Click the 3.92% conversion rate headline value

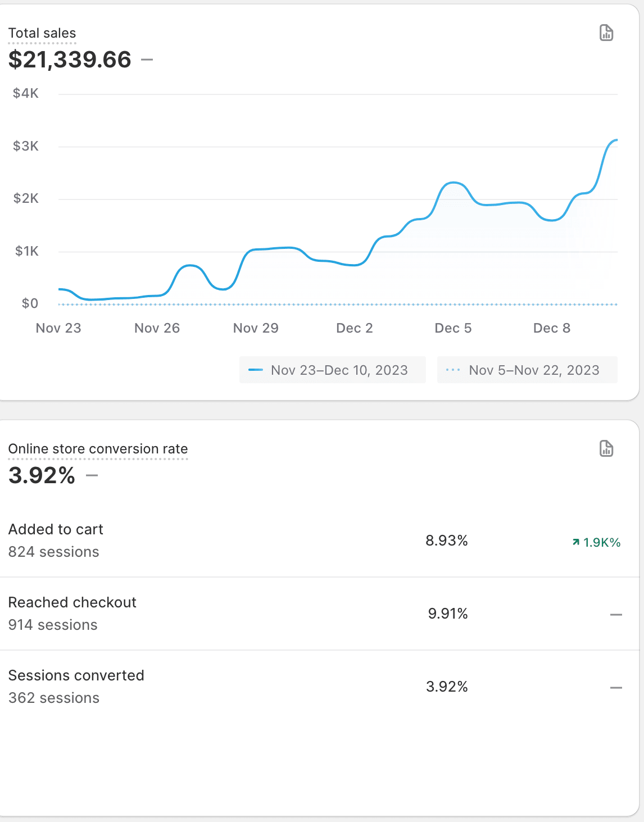(x=42, y=475)
